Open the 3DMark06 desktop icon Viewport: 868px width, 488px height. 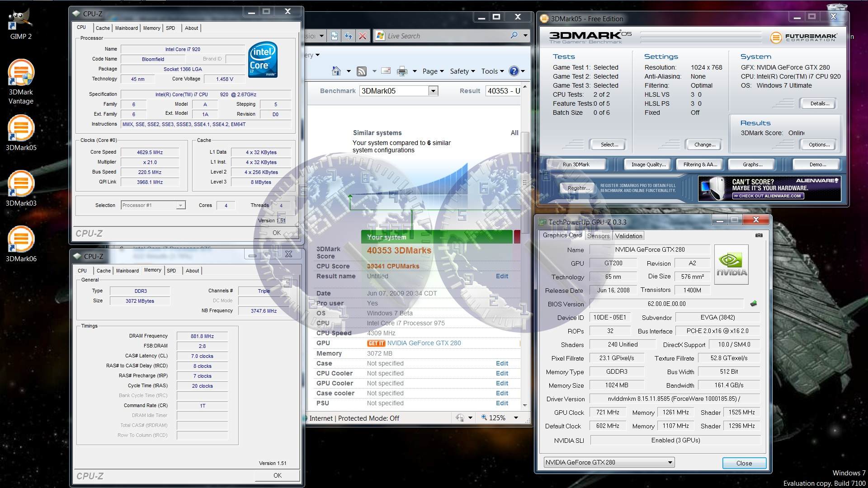pyautogui.click(x=21, y=244)
